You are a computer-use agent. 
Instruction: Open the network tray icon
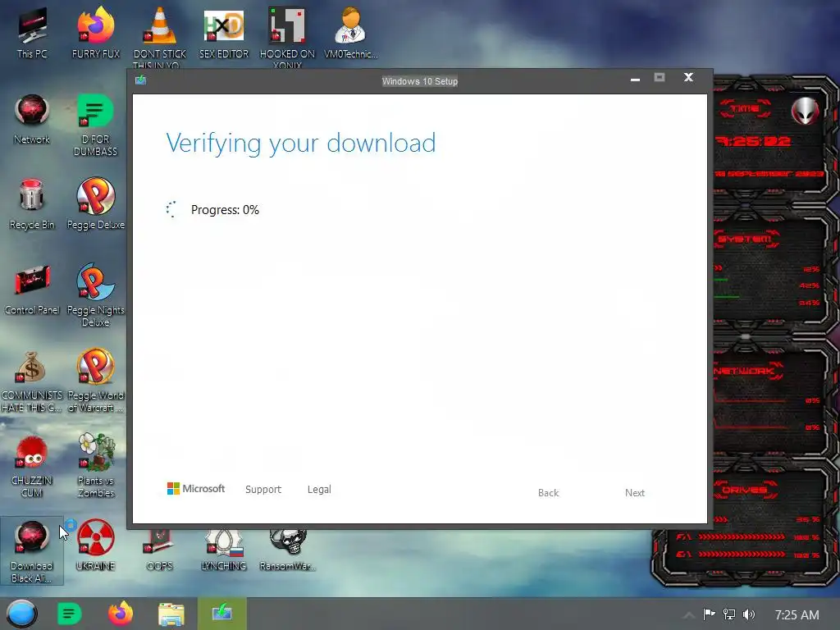point(729,614)
